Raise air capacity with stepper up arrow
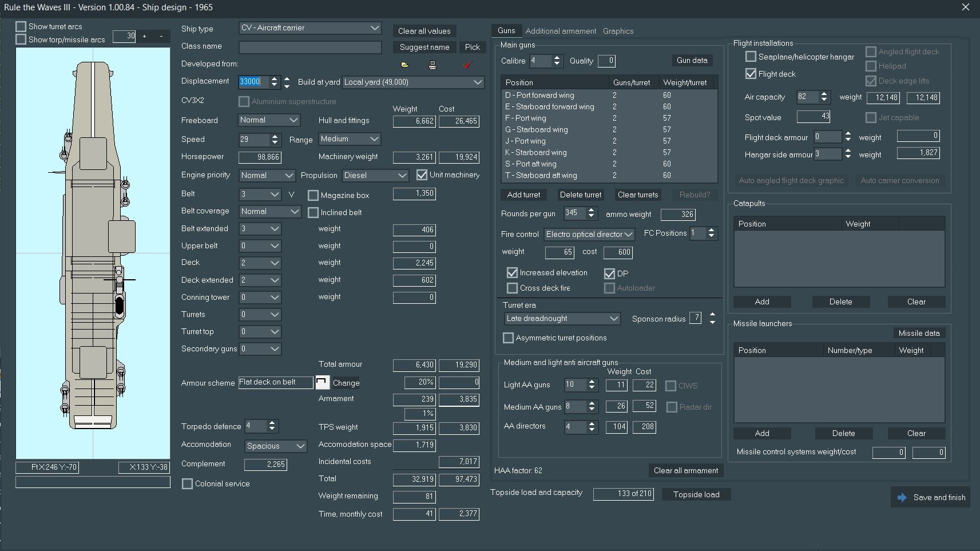980x551 pixels. (x=824, y=94)
